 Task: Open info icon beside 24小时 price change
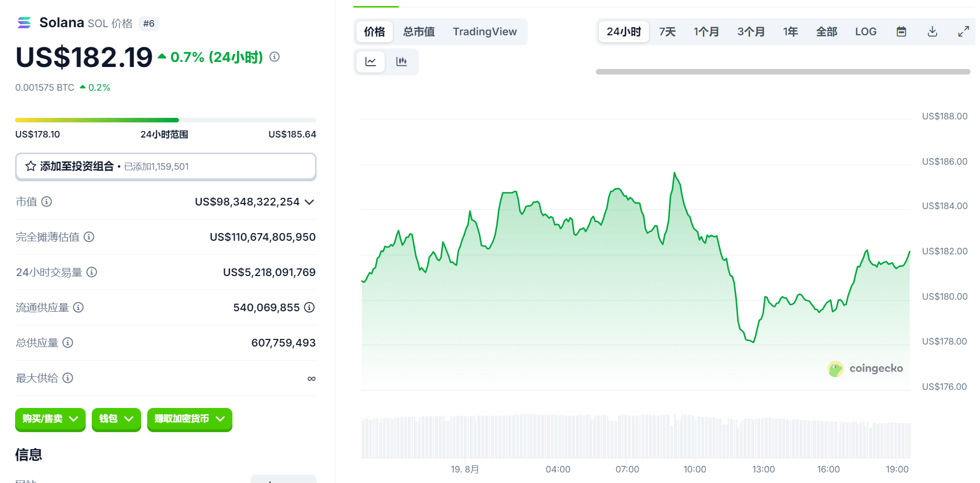(x=275, y=57)
